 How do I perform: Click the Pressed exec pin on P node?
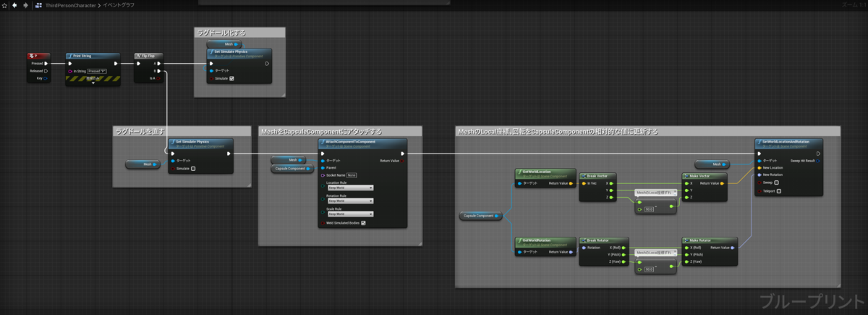click(46, 63)
